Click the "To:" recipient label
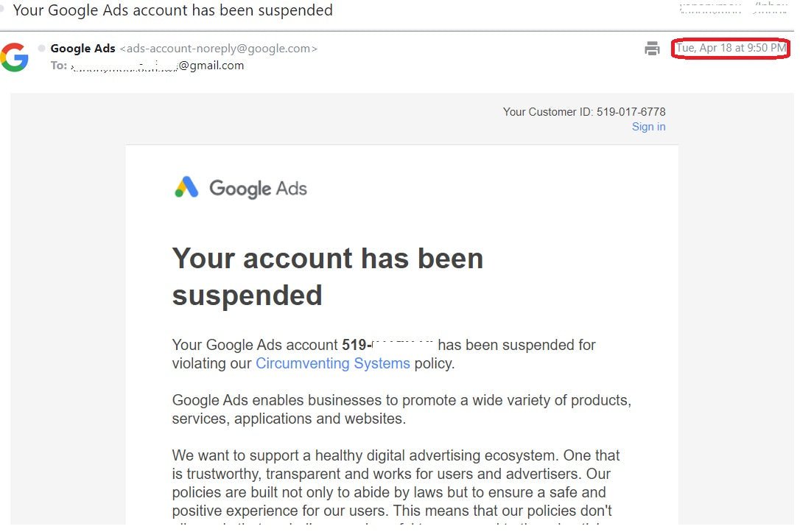Viewport: 800px width, 532px height. click(x=59, y=66)
